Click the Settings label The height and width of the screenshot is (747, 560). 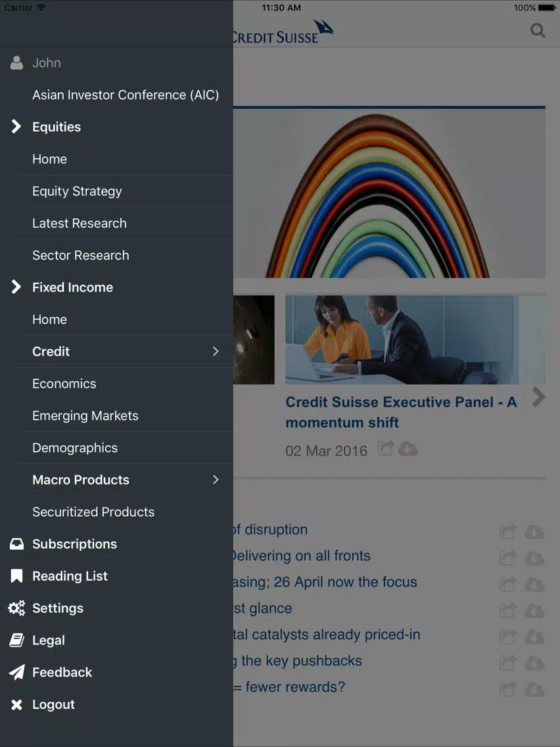click(x=58, y=608)
